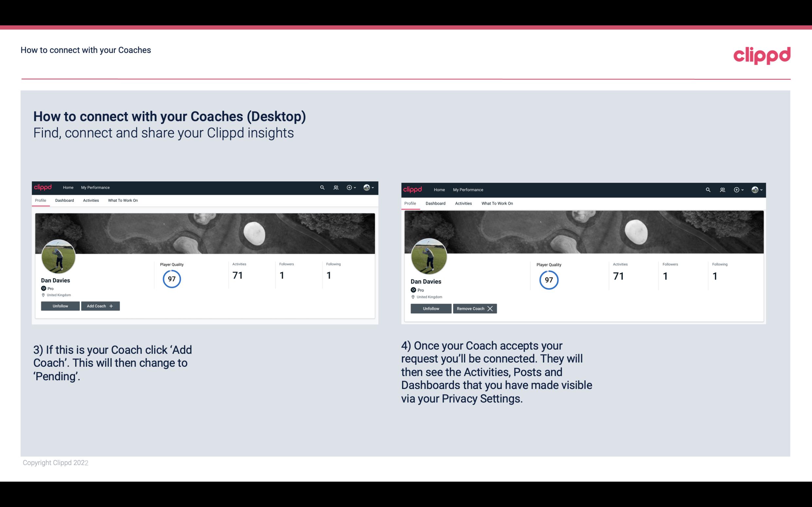Click 'Unfollow' toggle on left profile
Image resolution: width=812 pixels, height=507 pixels.
click(x=60, y=306)
